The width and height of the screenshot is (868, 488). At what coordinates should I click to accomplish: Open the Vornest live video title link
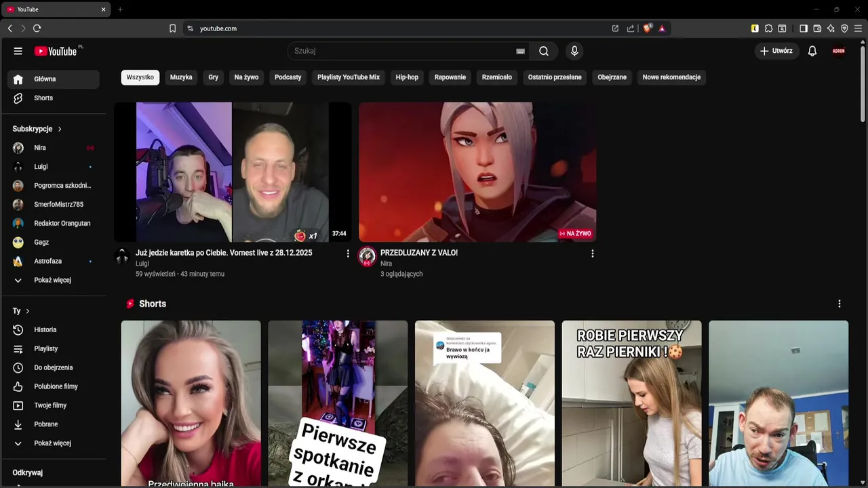pos(224,253)
